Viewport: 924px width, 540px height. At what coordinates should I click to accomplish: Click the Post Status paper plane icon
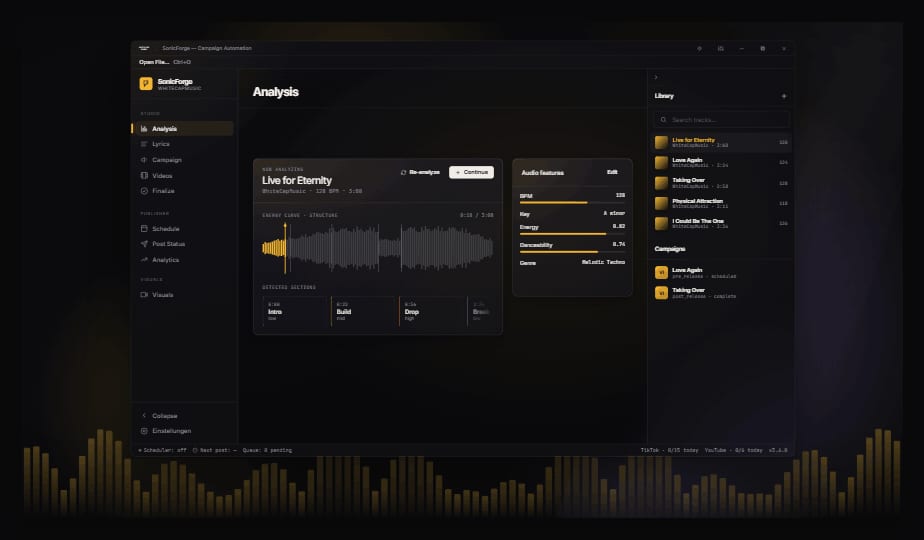(x=144, y=244)
